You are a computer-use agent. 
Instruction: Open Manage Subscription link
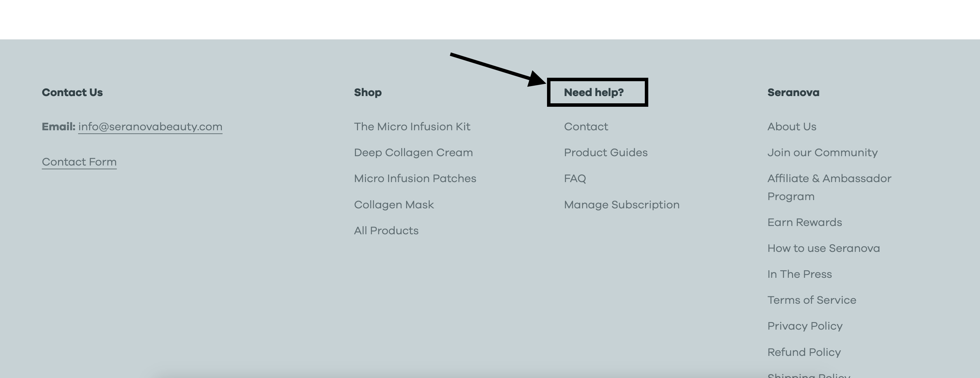(622, 205)
